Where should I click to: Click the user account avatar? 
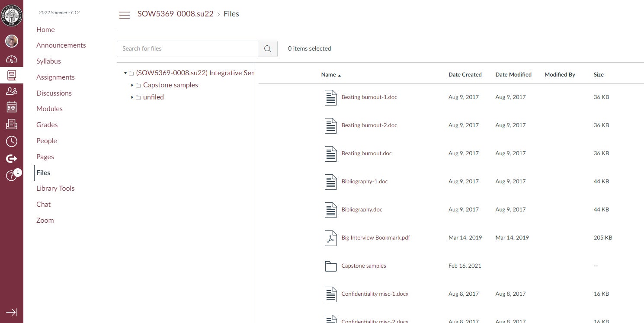12,41
